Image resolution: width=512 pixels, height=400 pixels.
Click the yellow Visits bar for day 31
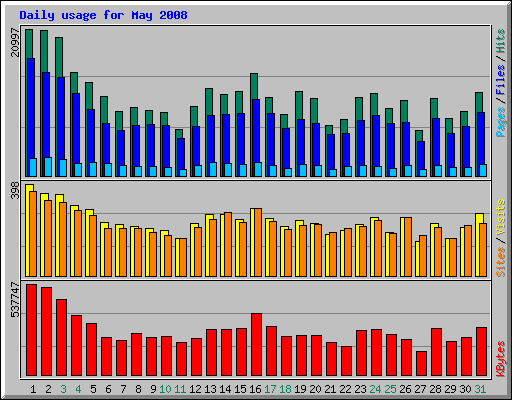478,245
